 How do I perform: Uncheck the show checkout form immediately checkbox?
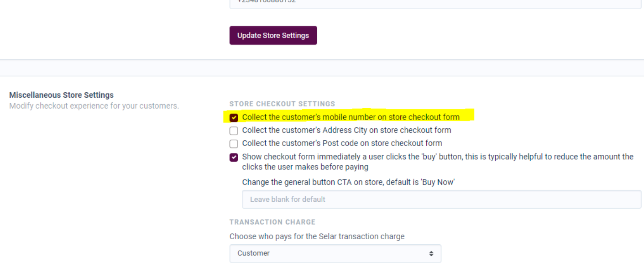coord(234,158)
